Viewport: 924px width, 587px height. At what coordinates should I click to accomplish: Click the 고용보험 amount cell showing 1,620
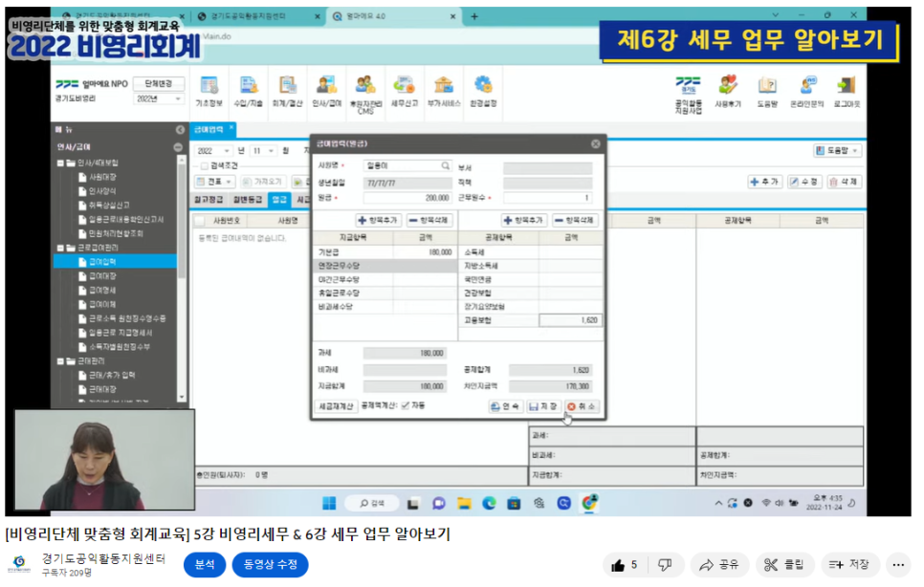(x=570, y=320)
